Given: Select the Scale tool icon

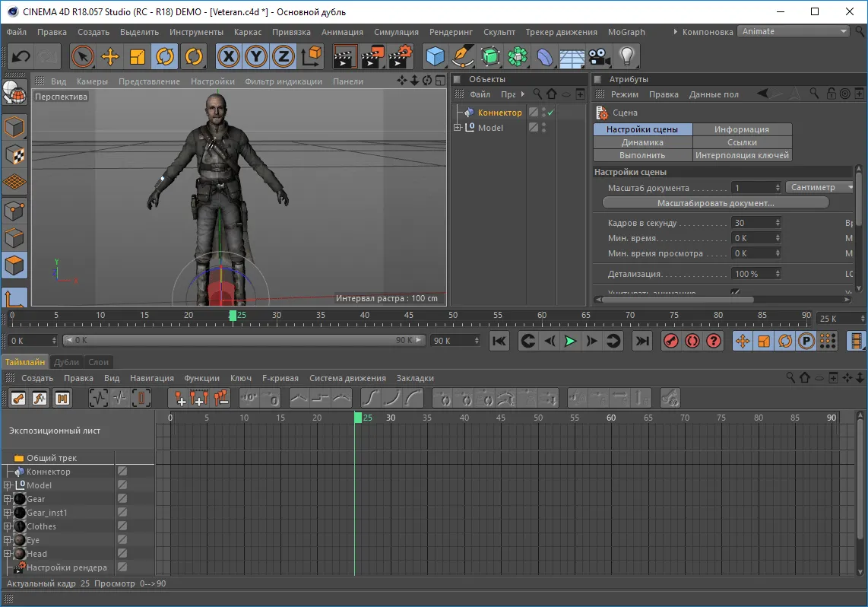Looking at the screenshot, I should (x=138, y=56).
